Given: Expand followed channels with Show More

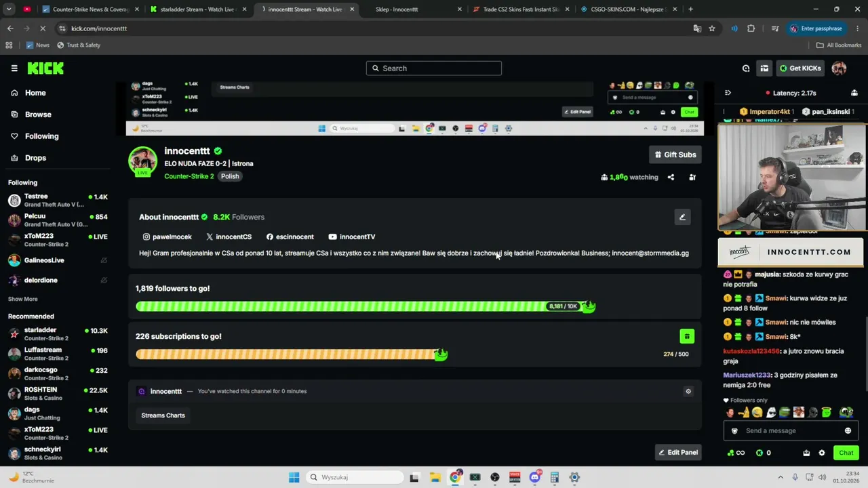Looking at the screenshot, I should [x=23, y=299].
